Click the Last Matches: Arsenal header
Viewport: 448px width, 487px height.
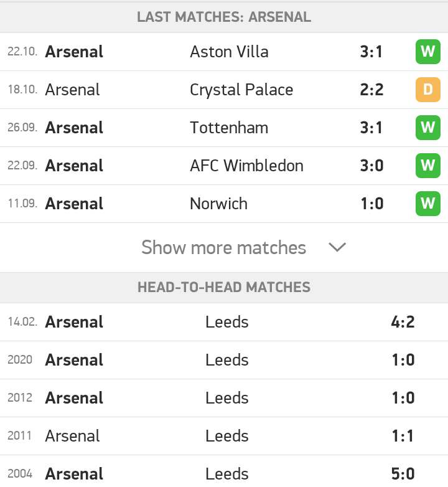point(224,17)
